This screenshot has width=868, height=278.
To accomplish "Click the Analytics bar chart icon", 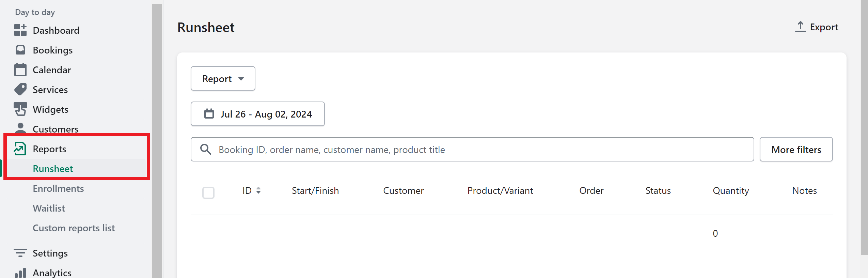I will point(20,273).
